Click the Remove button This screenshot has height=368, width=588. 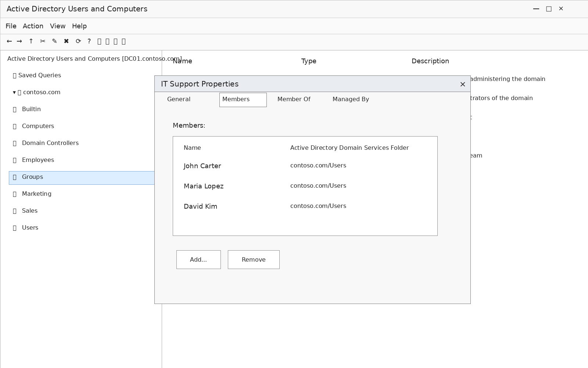click(x=254, y=259)
